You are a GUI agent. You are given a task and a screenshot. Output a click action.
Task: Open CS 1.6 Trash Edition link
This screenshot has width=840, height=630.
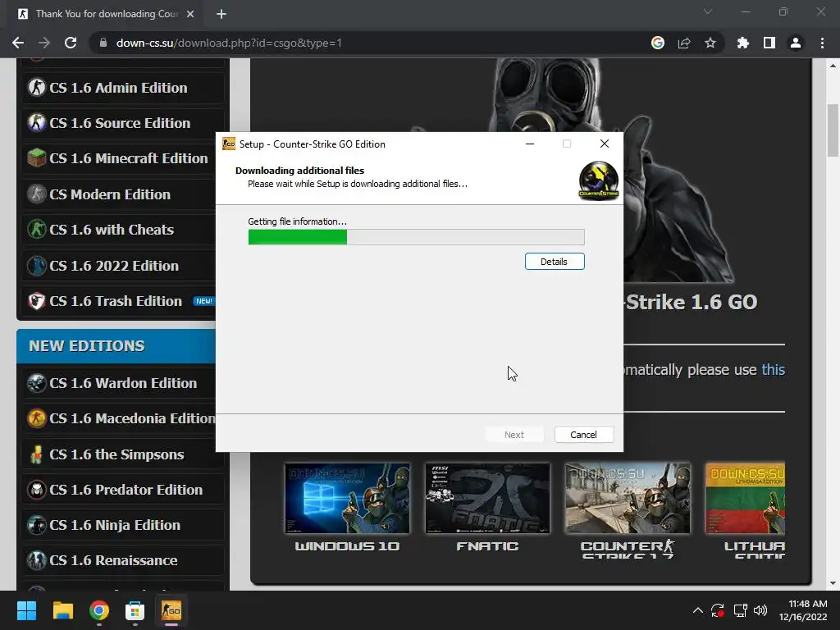(116, 301)
